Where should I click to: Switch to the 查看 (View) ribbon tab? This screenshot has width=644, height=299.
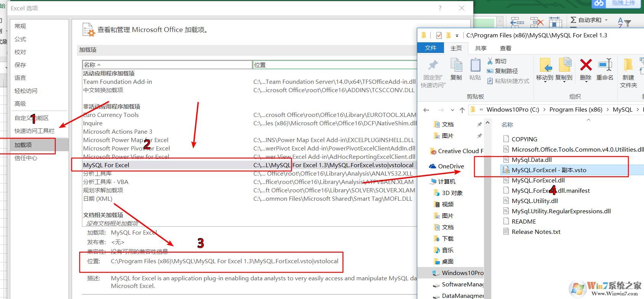505,48
